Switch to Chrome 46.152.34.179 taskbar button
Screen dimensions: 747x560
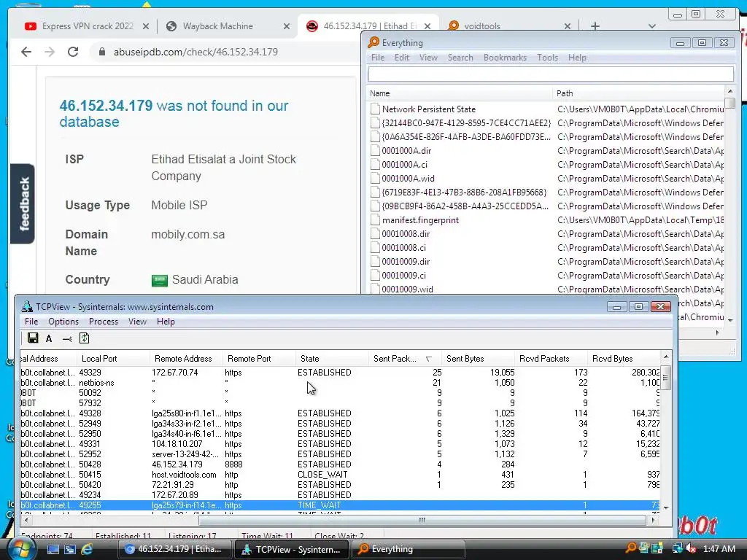(174, 549)
